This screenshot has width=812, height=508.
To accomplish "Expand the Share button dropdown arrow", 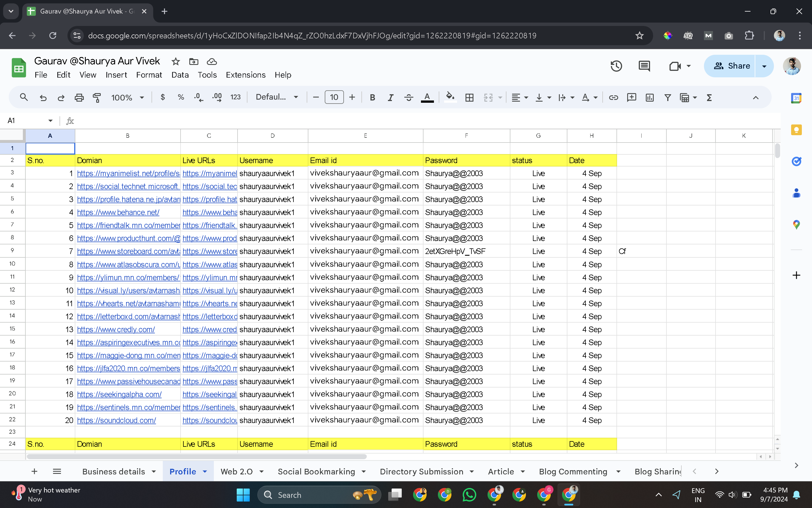I will coord(764,66).
